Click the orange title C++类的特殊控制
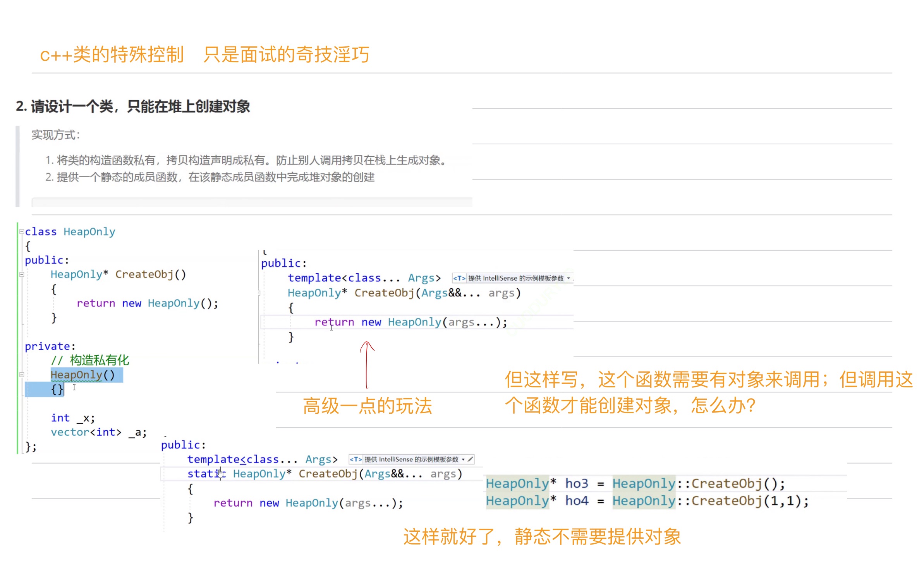Screen dimensions: 924x577 (112, 55)
